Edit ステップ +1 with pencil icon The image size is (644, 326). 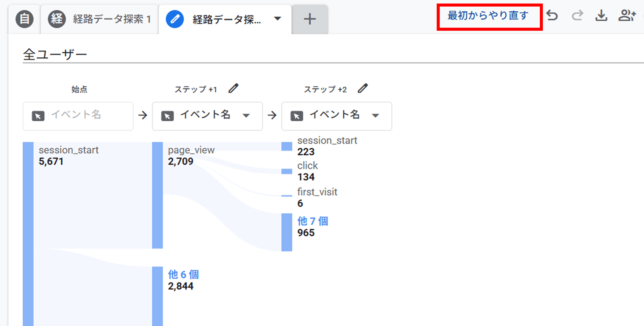click(x=233, y=88)
